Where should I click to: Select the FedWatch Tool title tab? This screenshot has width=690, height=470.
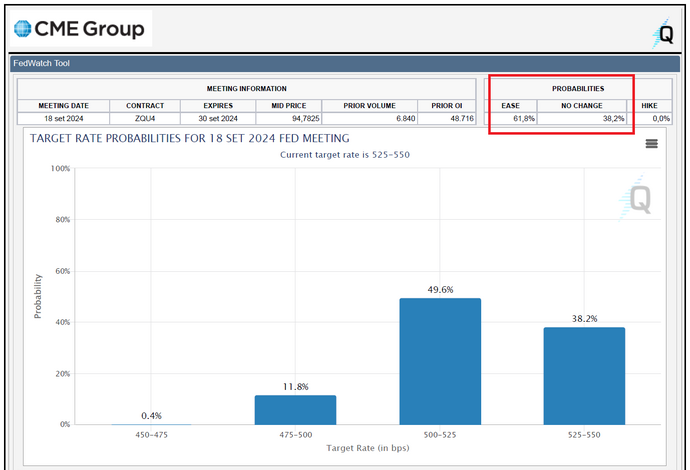(x=41, y=64)
